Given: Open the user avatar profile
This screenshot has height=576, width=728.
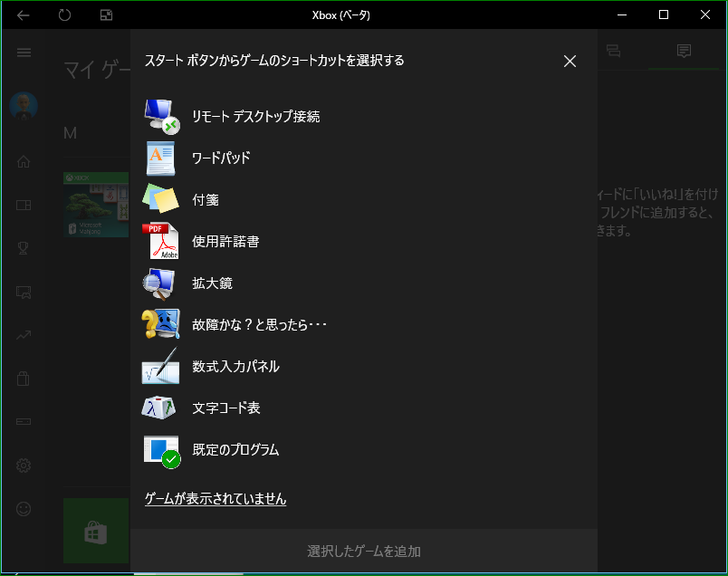Looking at the screenshot, I should click(x=24, y=106).
